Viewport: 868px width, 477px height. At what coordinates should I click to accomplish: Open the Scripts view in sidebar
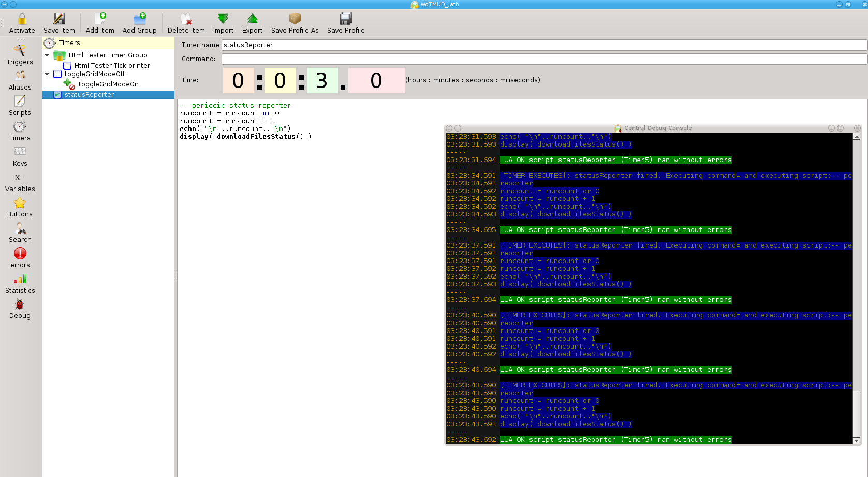click(20, 106)
